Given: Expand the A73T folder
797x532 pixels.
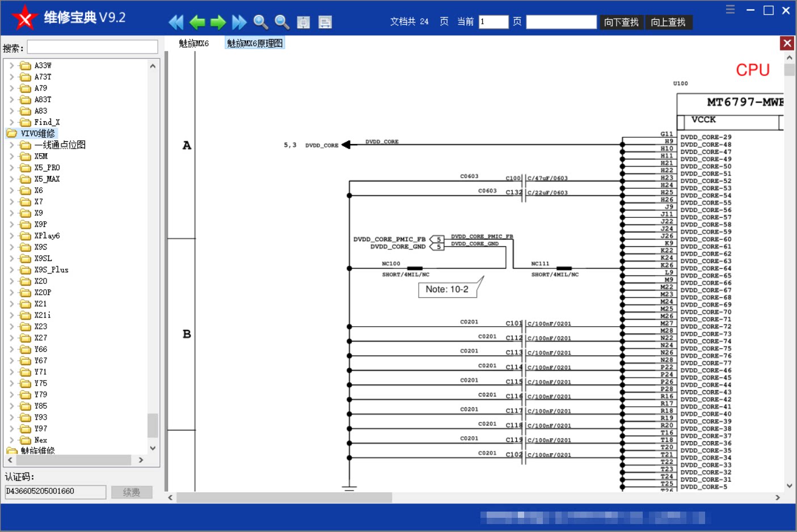Looking at the screenshot, I should click(x=12, y=77).
